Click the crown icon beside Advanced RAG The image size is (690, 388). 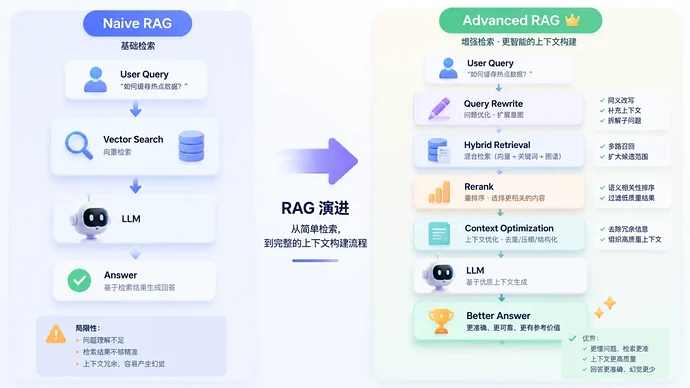point(573,20)
